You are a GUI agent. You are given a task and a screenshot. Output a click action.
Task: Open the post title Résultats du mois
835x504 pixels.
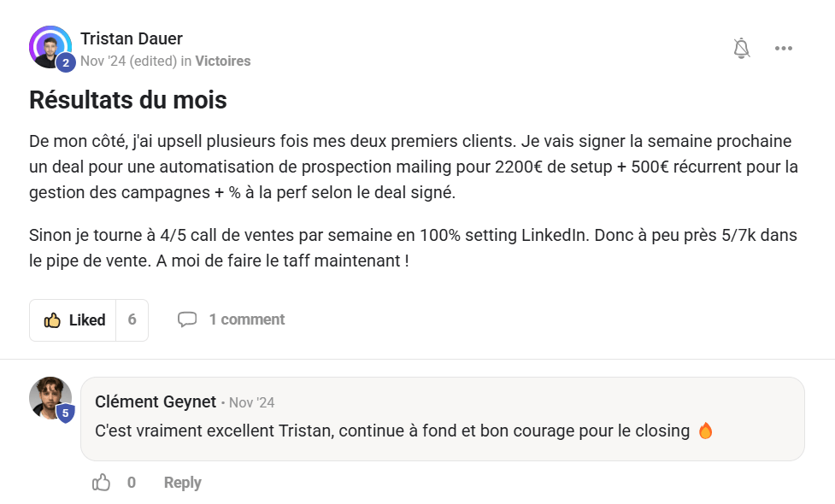[x=128, y=100]
